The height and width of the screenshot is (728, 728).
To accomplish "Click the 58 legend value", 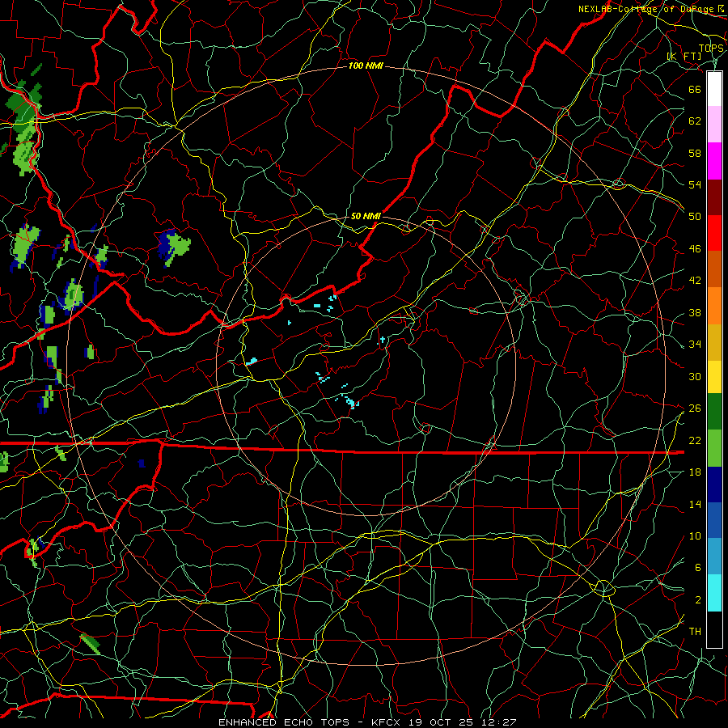I will pos(695,153).
